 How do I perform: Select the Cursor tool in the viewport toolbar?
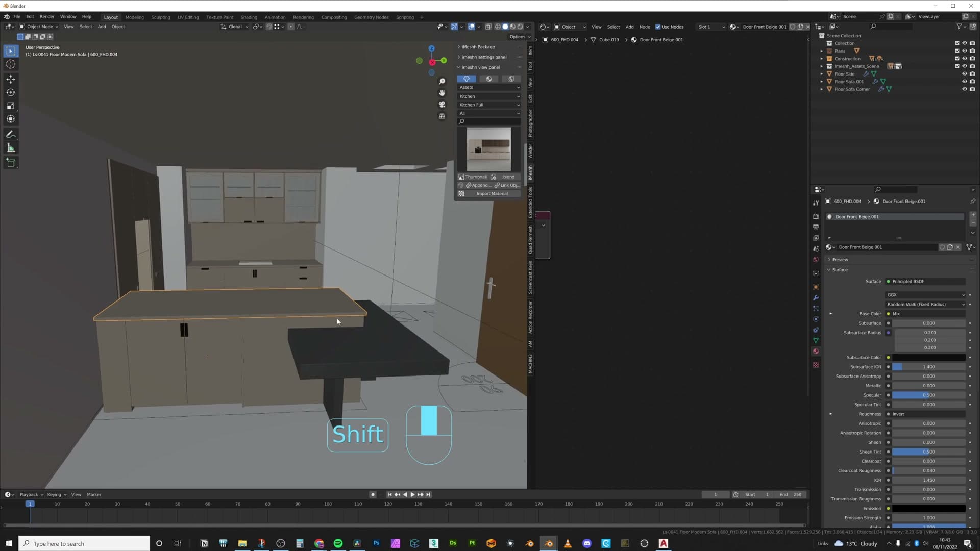point(11,64)
